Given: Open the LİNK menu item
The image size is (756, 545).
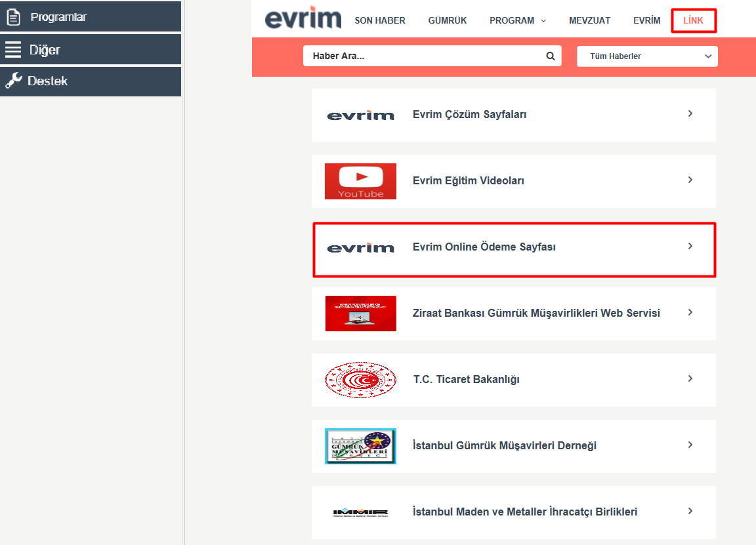Looking at the screenshot, I should tap(693, 21).
